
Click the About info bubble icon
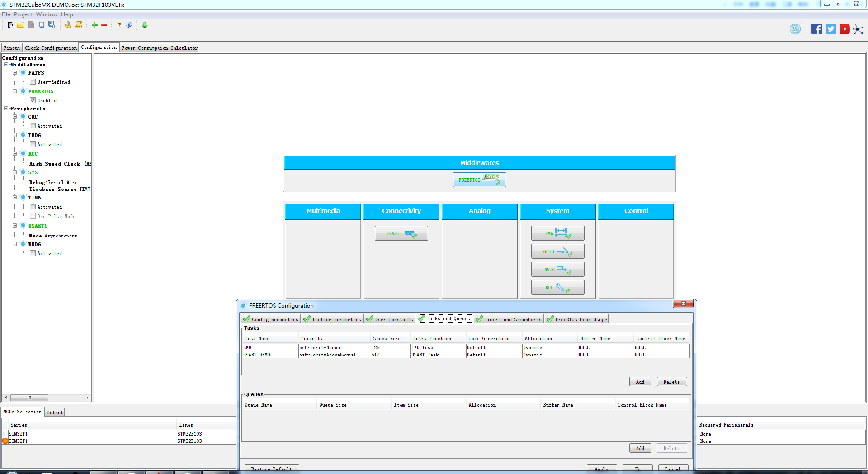[x=130, y=25]
